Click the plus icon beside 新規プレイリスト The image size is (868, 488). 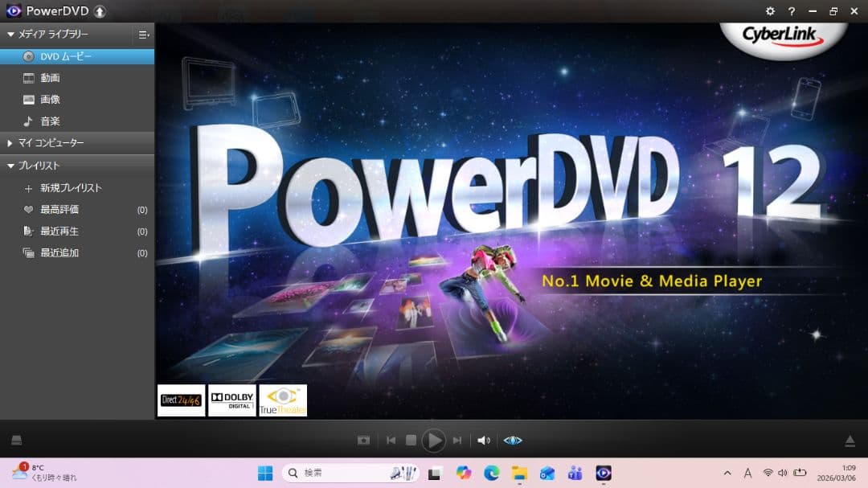(28, 189)
